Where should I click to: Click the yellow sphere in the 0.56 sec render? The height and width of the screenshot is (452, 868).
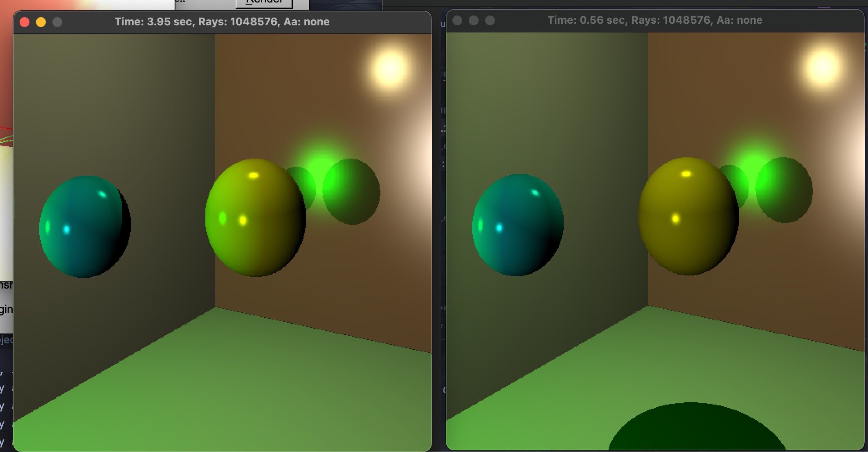click(x=688, y=216)
